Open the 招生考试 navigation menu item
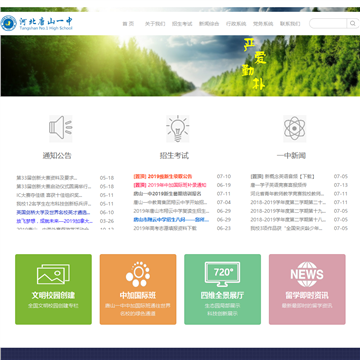The image size is (360, 360). coord(182,24)
